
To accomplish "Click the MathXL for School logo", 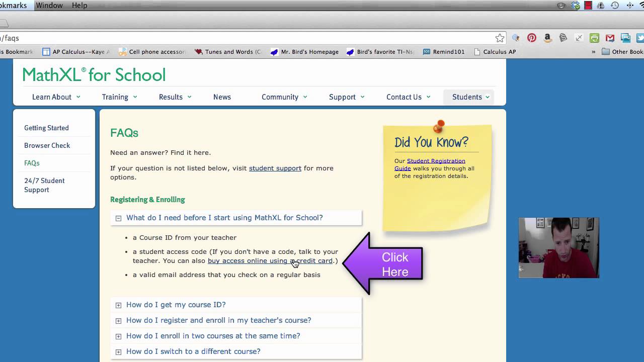I will (x=94, y=74).
